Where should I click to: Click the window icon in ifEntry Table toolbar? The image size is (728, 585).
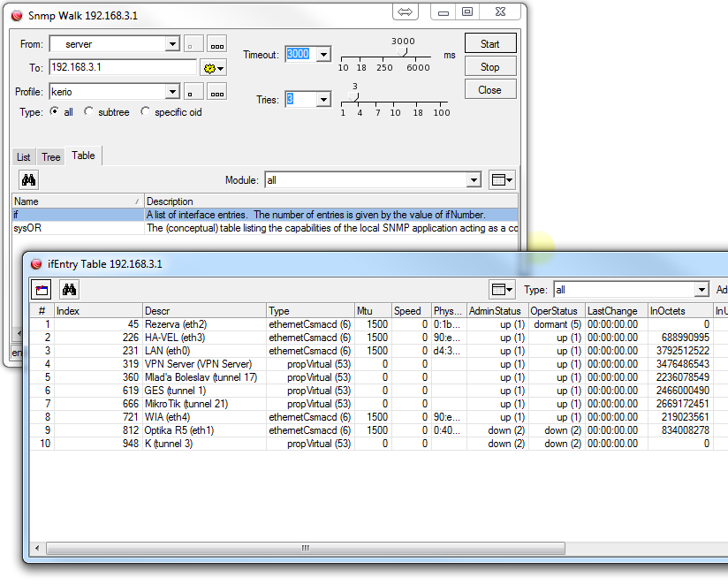coord(42,289)
